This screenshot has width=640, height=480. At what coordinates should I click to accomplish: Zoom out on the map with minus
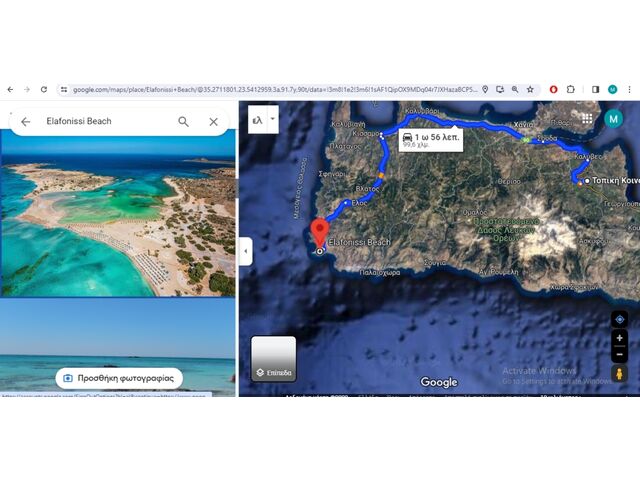point(620,354)
